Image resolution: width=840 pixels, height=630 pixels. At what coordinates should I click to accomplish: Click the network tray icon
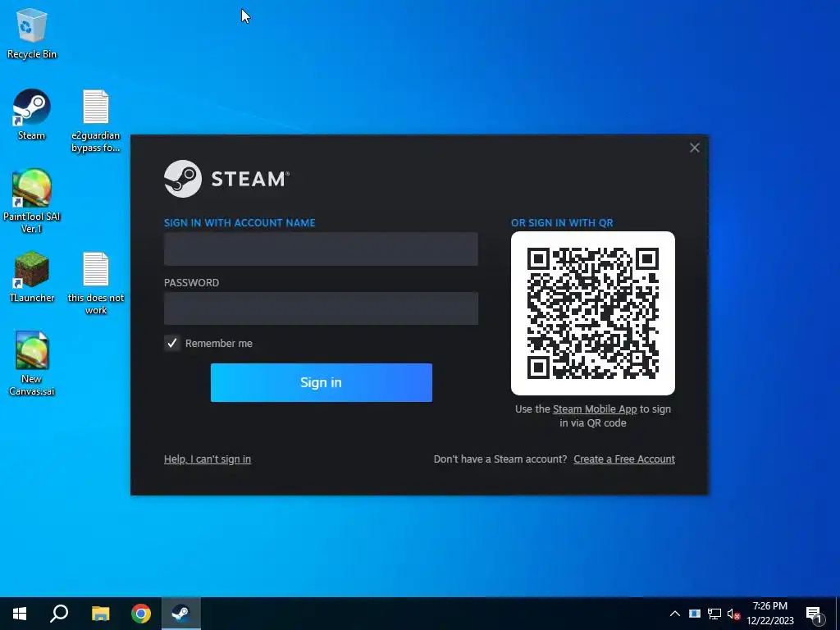714,614
